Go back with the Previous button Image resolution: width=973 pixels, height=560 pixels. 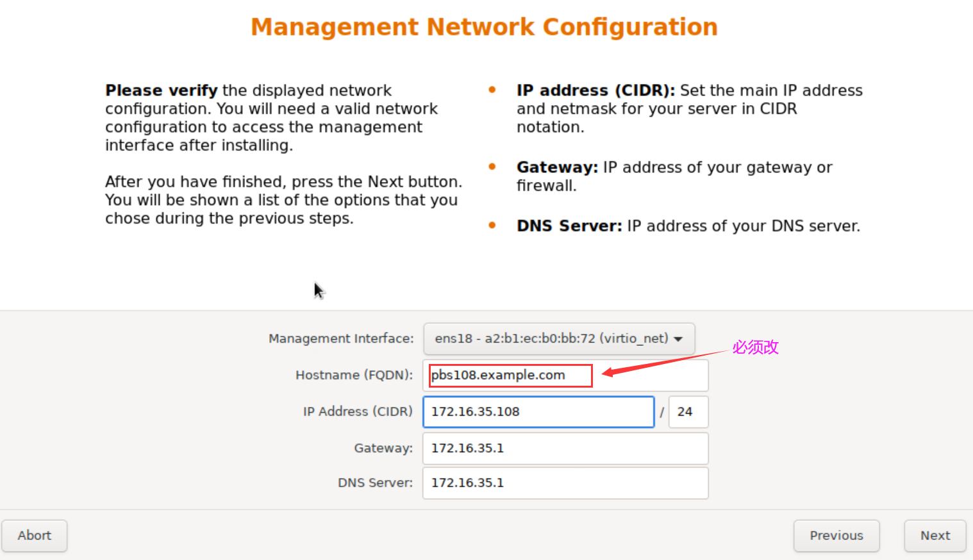pyautogui.click(x=836, y=536)
